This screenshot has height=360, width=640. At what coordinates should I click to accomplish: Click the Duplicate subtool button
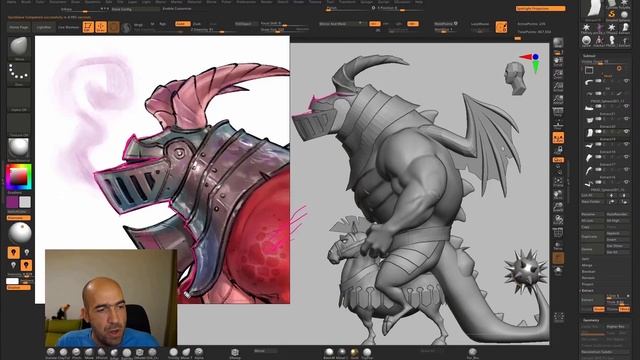pyautogui.click(x=593, y=236)
